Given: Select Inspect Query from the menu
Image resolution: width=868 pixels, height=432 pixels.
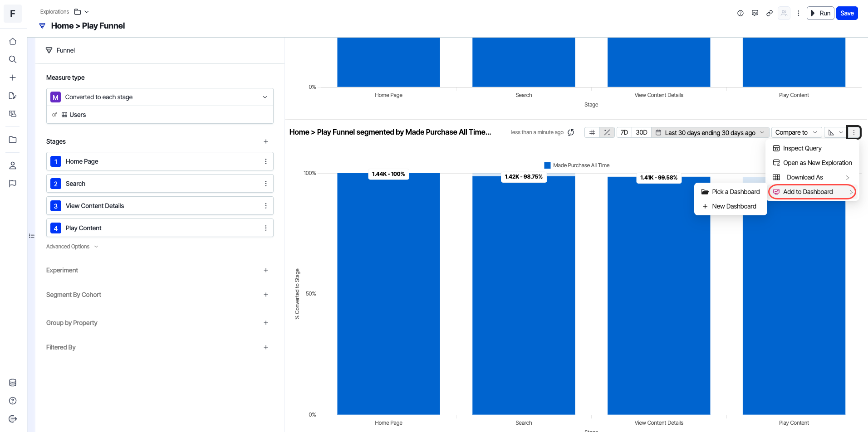Looking at the screenshot, I should [811, 148].
